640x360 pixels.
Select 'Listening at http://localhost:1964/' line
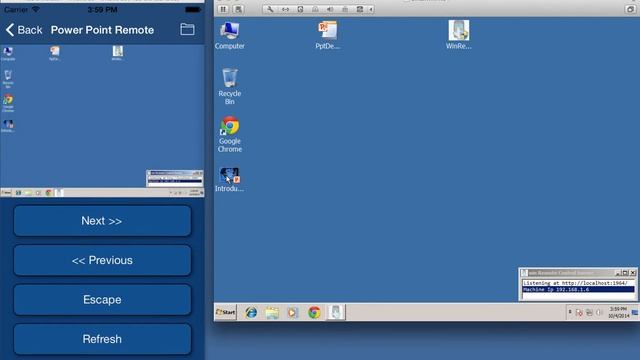578,283
